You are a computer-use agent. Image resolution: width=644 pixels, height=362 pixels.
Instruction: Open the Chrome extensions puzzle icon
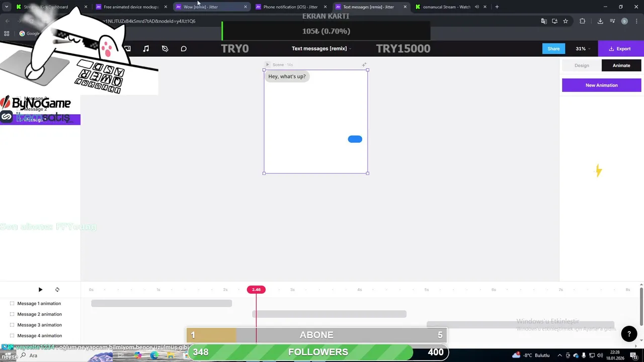(x=583, y=21)
